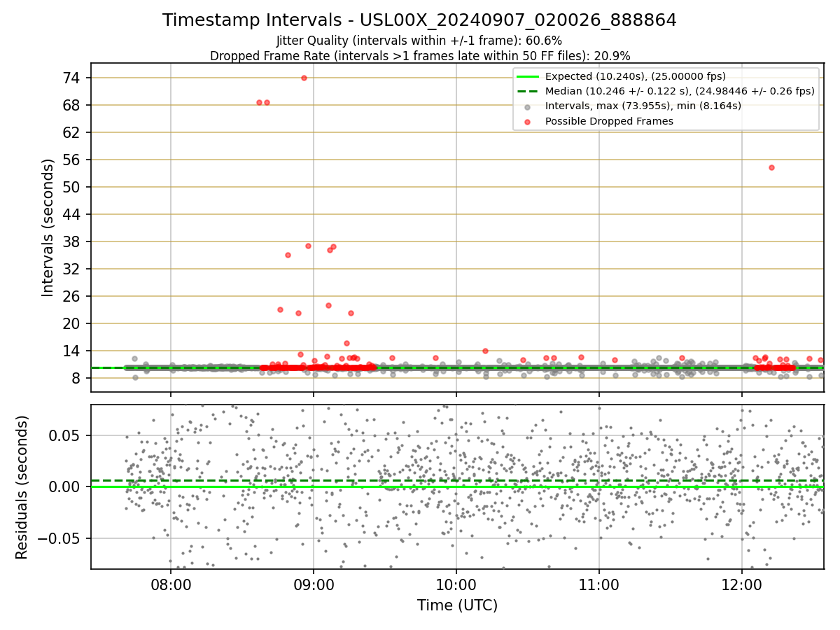
Task: Click the 74 interval tick label
Action: tap(72, 78)
